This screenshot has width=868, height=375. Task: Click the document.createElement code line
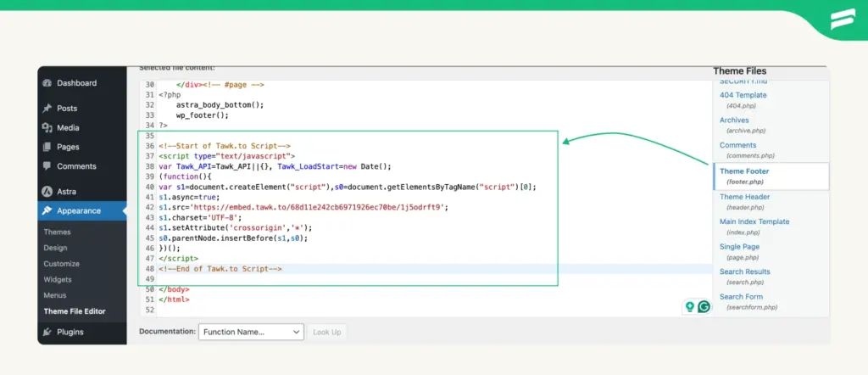pyautogui.click(x=347, y=187)
